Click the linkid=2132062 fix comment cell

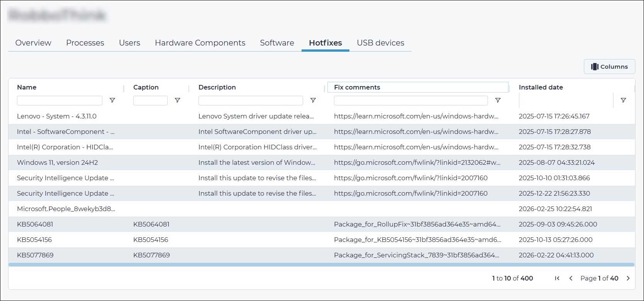pos(417,162)
